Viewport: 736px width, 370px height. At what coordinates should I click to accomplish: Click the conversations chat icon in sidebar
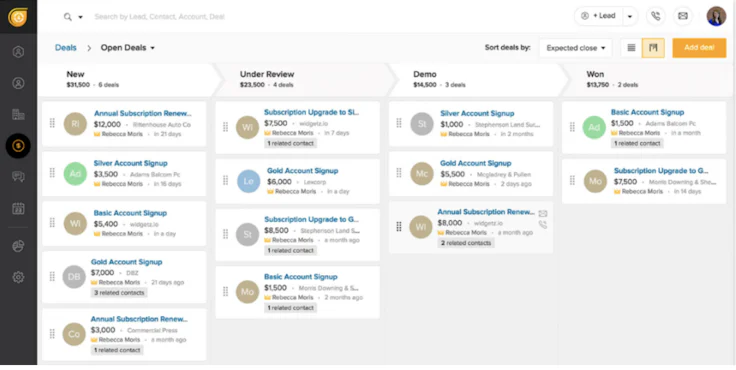tap(18, 177)
